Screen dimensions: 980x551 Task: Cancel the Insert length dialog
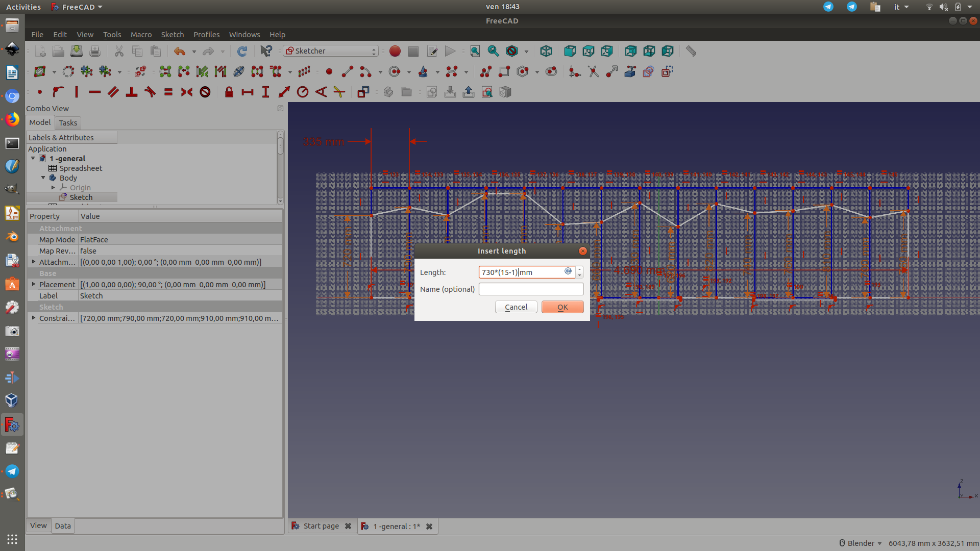tap(516, 307)
